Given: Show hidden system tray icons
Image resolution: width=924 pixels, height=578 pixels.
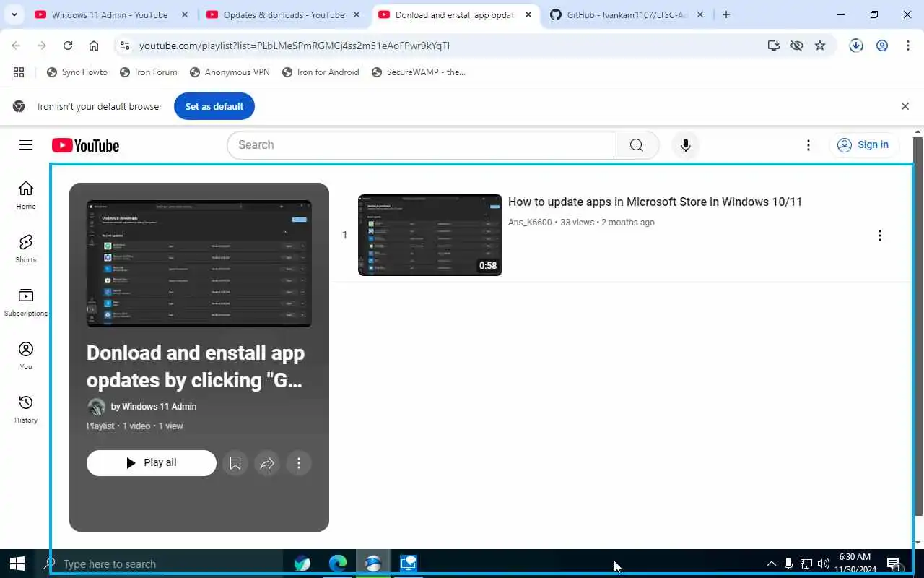Looking at the screenshot, I should click(771, 564).
